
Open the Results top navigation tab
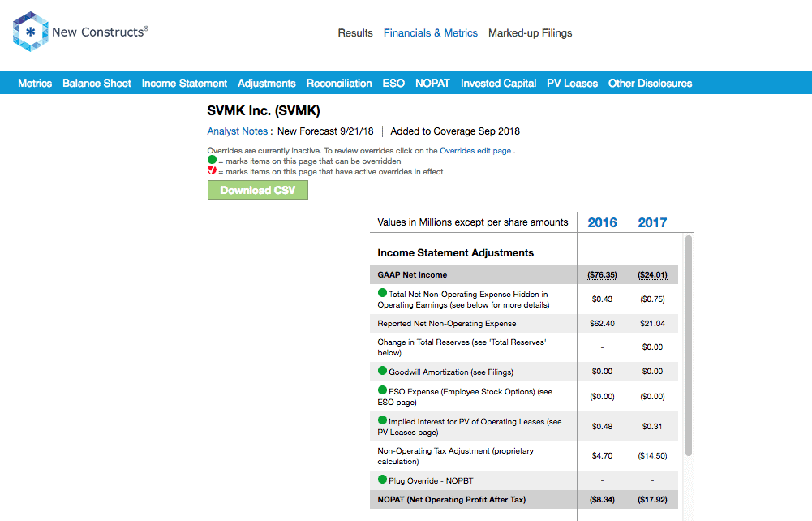355,33
